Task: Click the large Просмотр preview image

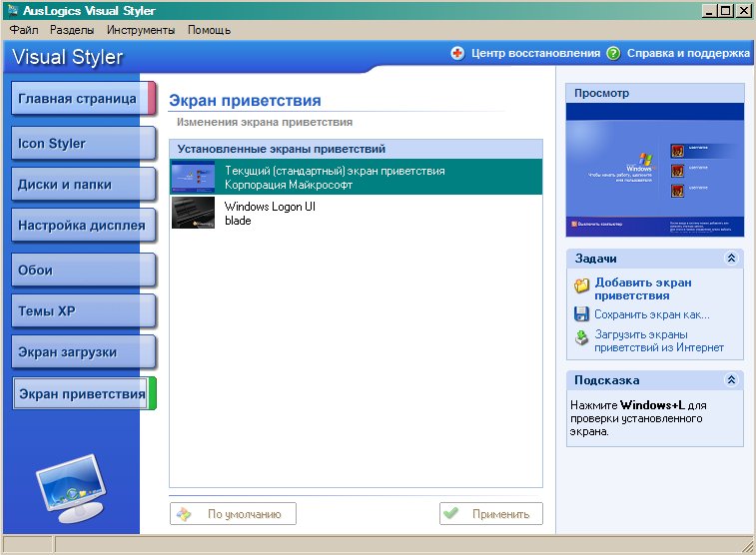Action: pyautogui.click(x=655, y=170)
